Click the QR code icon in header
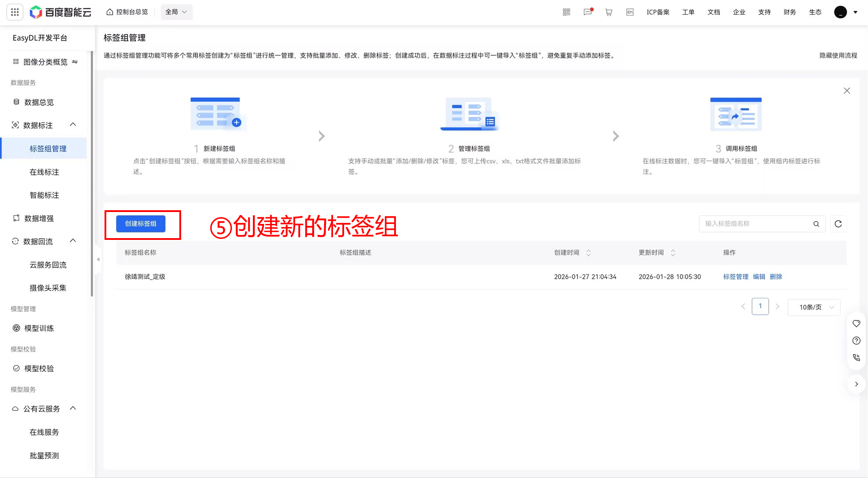 (x=566, y=12)
